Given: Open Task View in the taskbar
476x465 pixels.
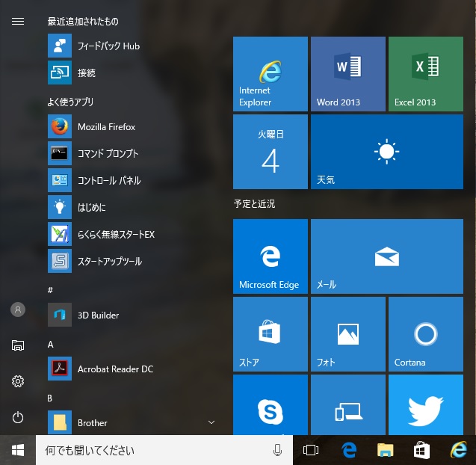Looking at the screenshot, I should 311,450.
